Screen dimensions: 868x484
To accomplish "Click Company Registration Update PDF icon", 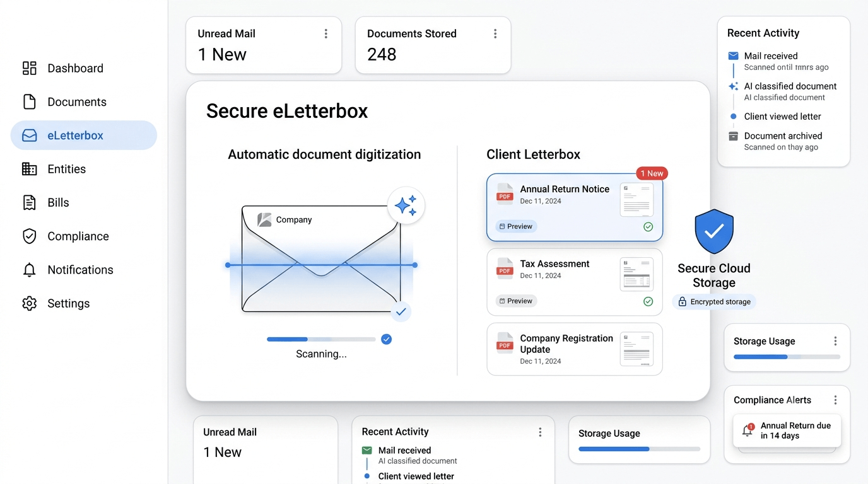I will [505, 343].
